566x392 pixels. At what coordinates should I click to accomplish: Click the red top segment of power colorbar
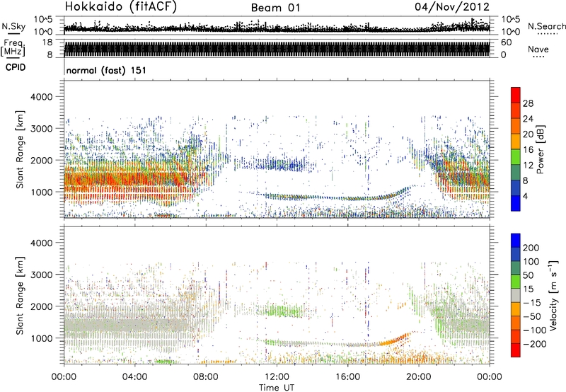516,96
